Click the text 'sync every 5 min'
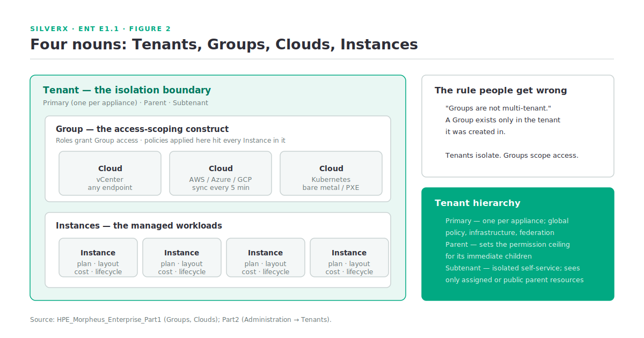 pyautogui.click(x=221, y=188)
